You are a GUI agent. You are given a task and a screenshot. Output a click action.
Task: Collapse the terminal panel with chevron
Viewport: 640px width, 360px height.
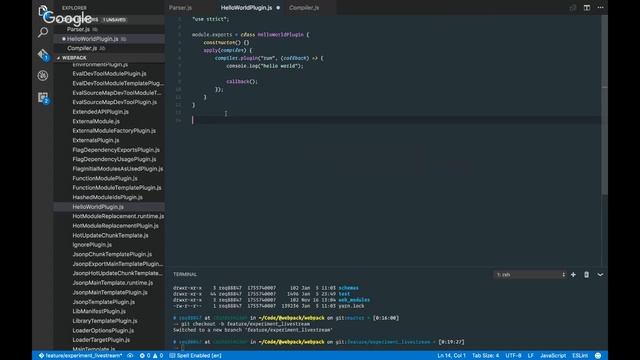pyautogui.click(x=600, y=275)
